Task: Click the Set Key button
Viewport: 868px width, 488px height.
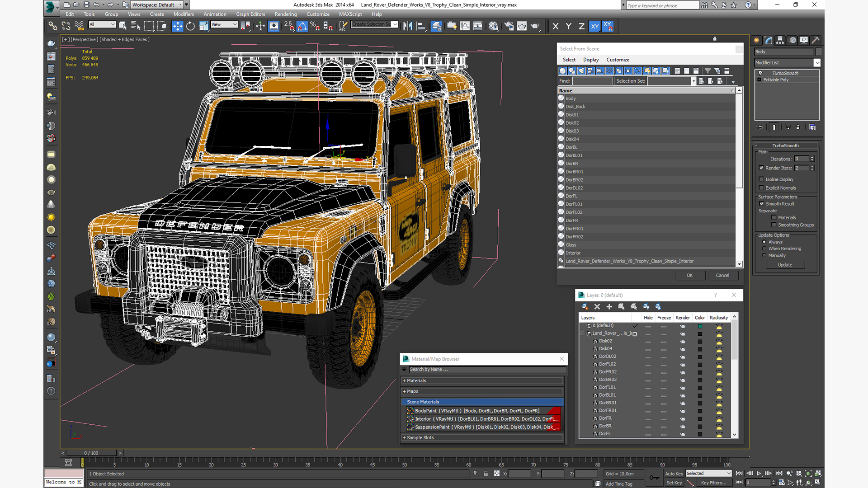Action: pos(674,483)
